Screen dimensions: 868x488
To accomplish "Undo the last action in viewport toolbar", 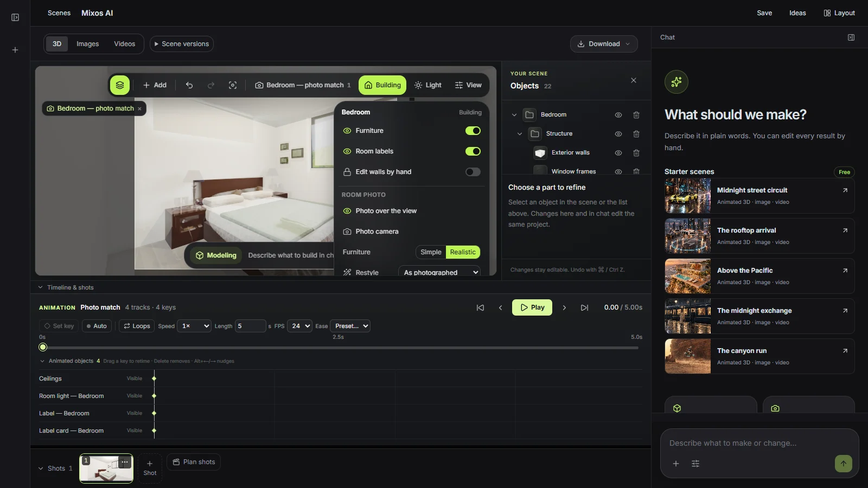I will tap(189, 85).
